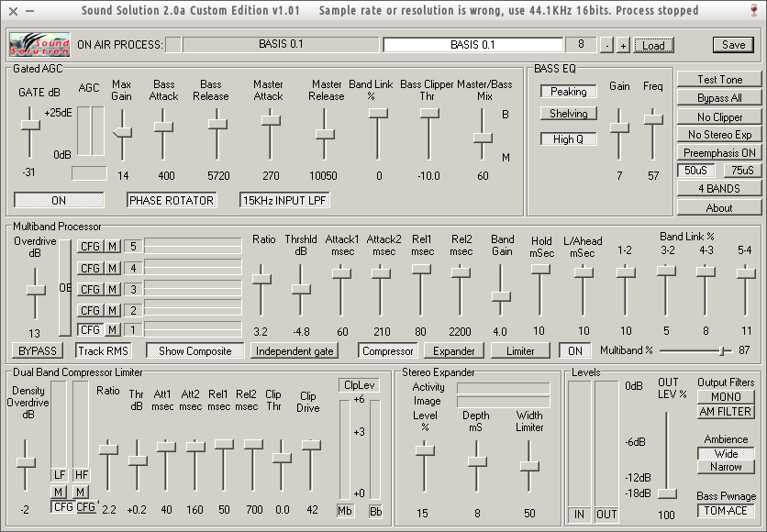Open CFG for multiband band 2

(x=91, y=311)
